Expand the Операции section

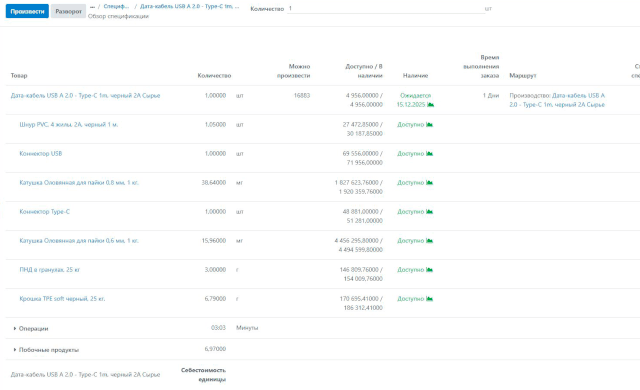[31, 328]
